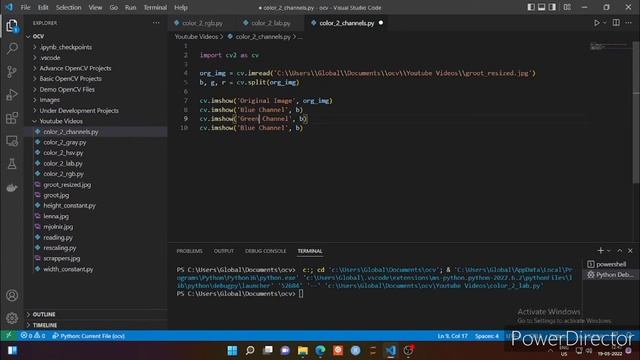Open the Accounts menu icon

[x=12, y=295]
